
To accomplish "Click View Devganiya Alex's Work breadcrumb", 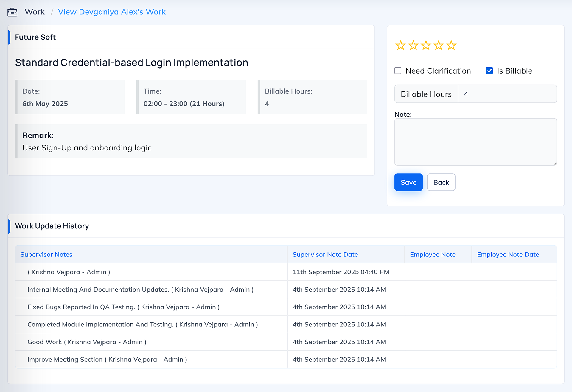I will [x=112, y=12].
